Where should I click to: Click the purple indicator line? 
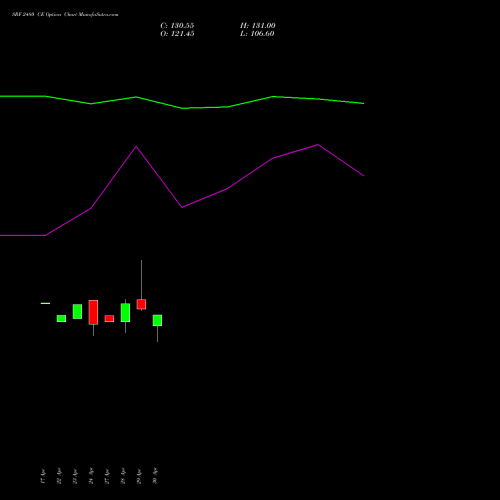[x=182, y=190]
